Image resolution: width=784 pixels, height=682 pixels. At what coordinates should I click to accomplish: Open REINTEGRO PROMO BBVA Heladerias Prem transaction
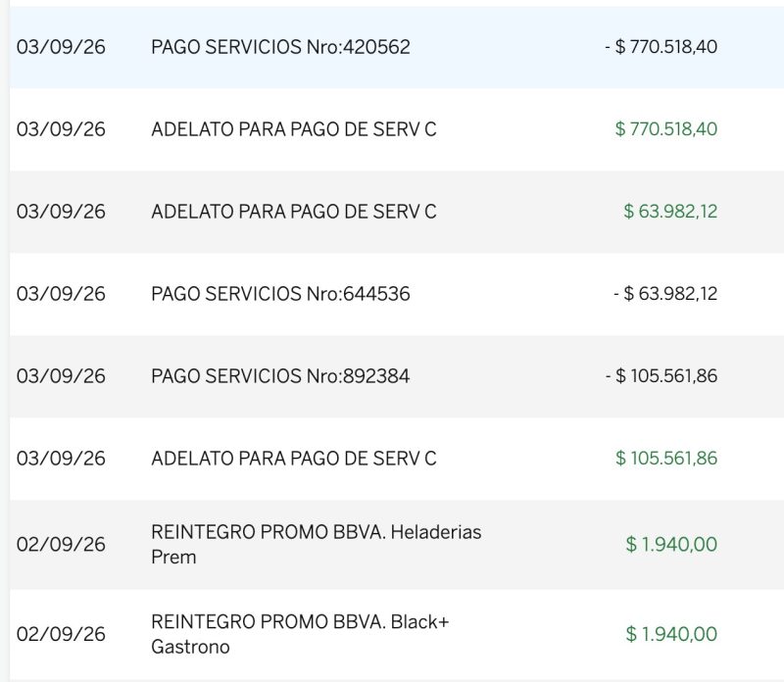397,545
